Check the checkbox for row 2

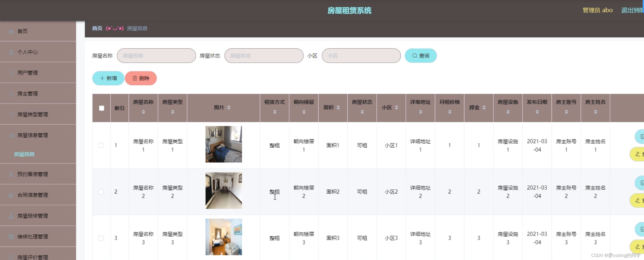tap(101, 192)
